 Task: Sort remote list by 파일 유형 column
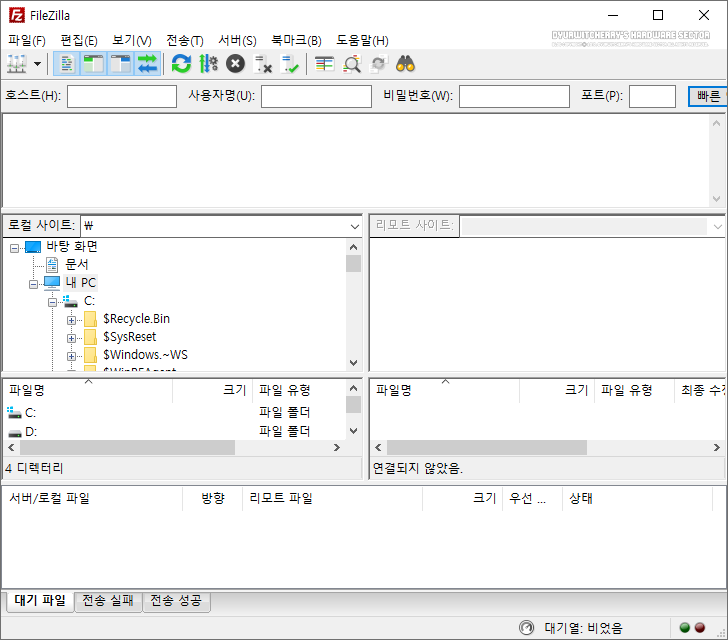tap(634, 390)
